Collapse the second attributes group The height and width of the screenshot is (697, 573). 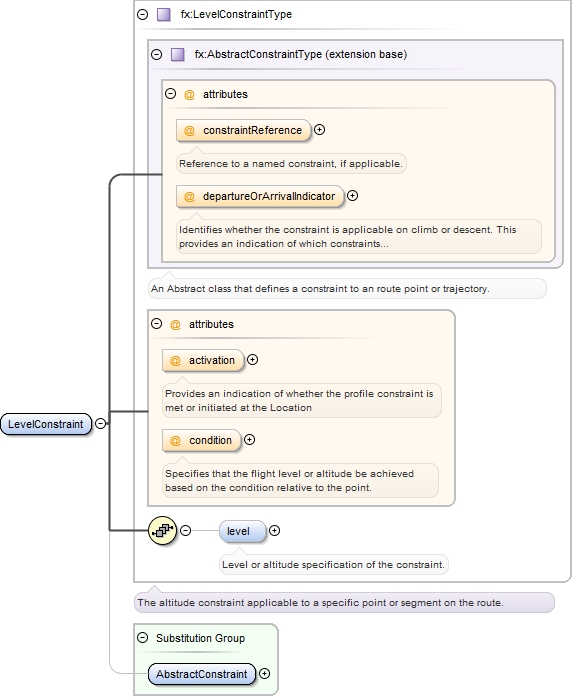pyautogui.click(x=156, y=324)
